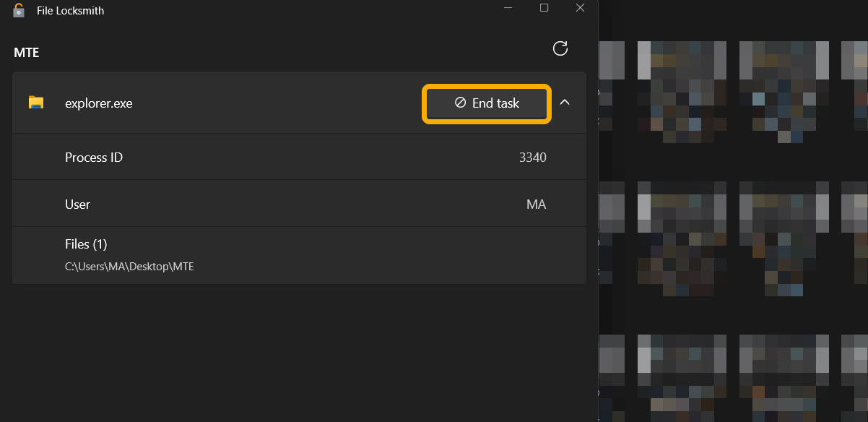Viewport: 868px width, 422px height.
Task: Click the explorer.exe process name text
Action: pos(99,103)
